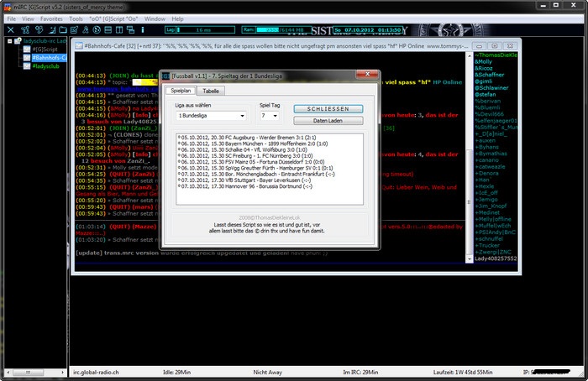
Task: Click the fourth toolbar icon with pen
Action: coord(52,29)
